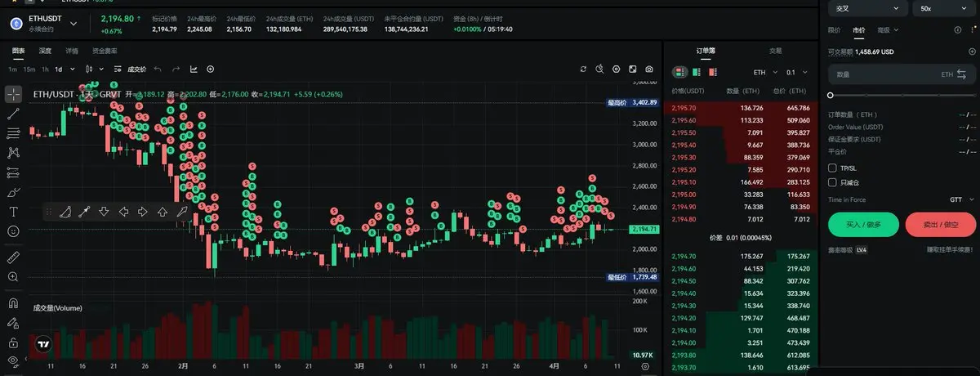The image size is (980, 376).
Task: Redo the last chart action
Action: [175, 69]
